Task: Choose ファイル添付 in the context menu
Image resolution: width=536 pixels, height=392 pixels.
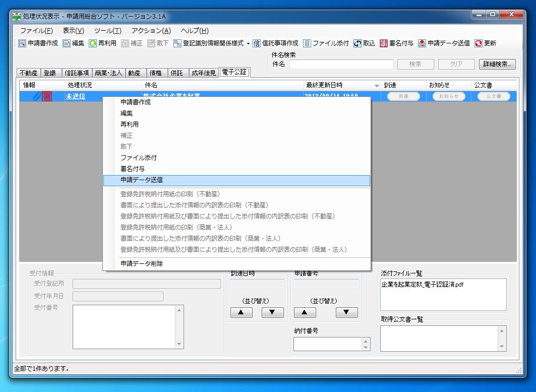Action: click(236, 158)
